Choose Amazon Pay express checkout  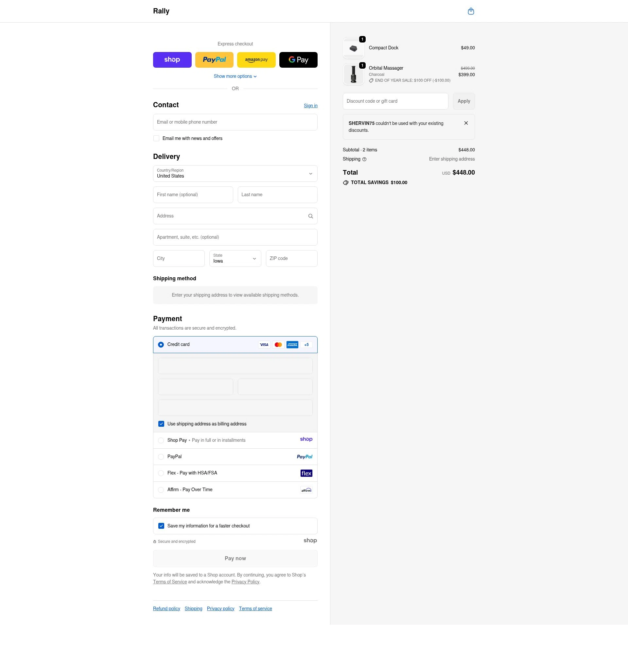coord(256,60)
